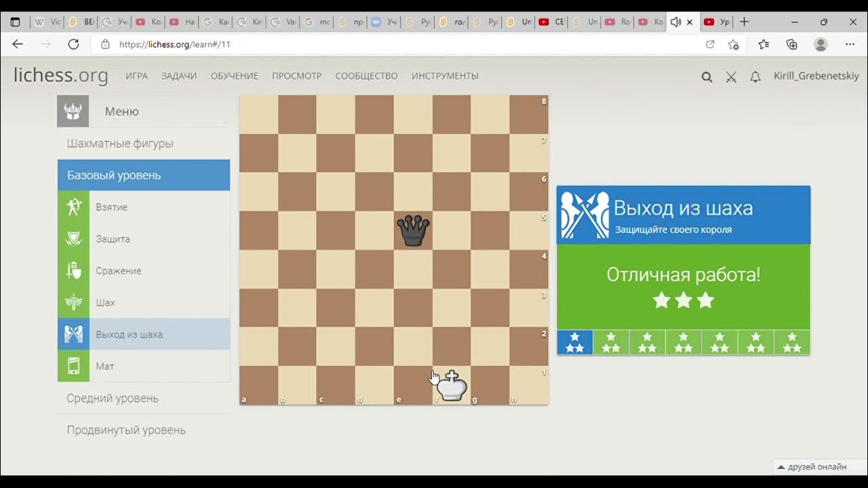Open a new browser tab

tap(744, 22)
